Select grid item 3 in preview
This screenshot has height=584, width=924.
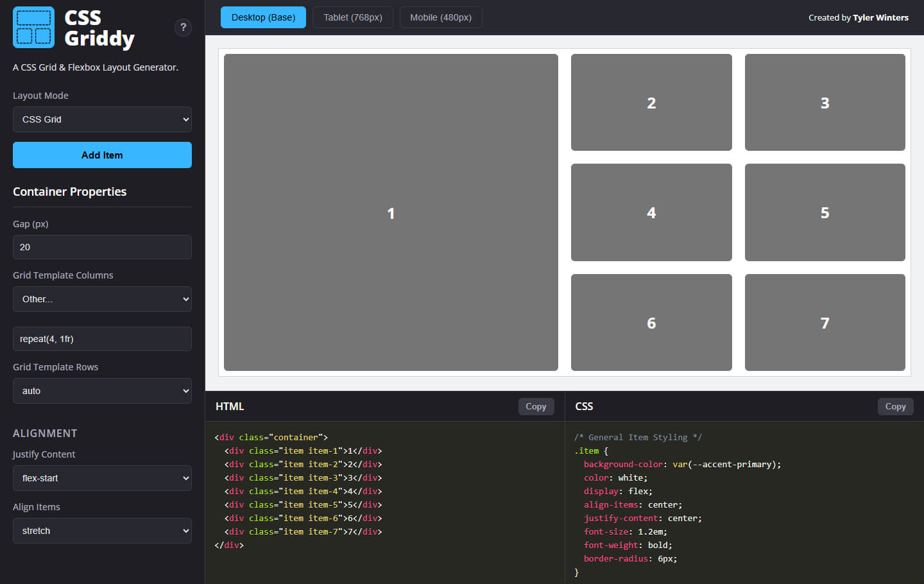pyautogui.click(x=825, y=103)
